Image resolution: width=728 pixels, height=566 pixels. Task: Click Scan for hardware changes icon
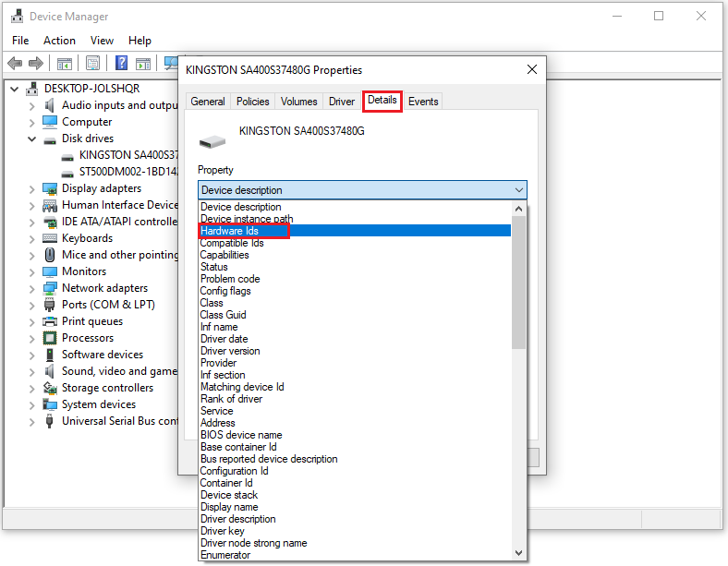(x=171, y=63)
